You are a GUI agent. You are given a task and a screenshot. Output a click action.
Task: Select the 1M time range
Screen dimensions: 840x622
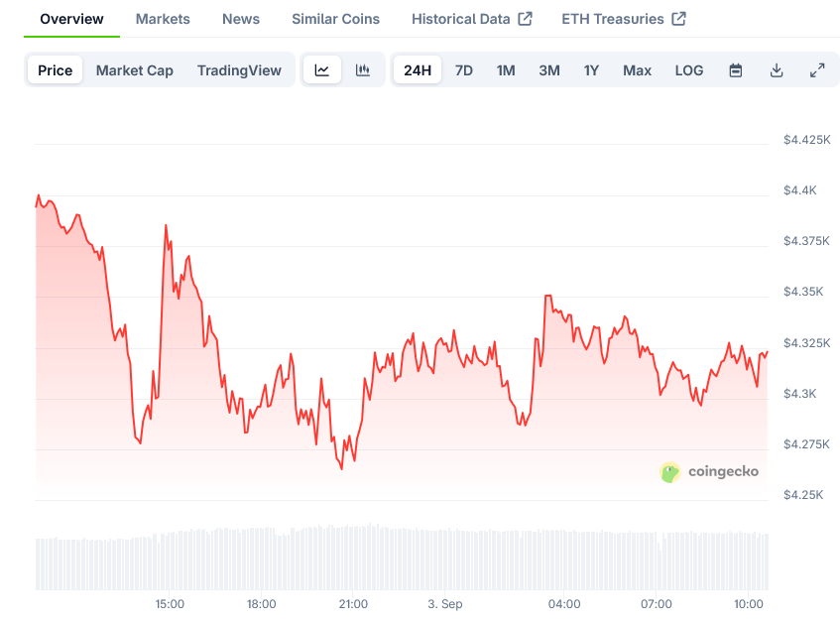click(506, 70)
